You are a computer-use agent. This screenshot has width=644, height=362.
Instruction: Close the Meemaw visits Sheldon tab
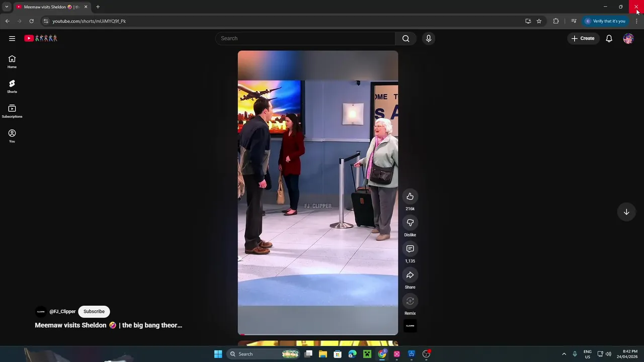pyautogui.click(x=86, y=7)
